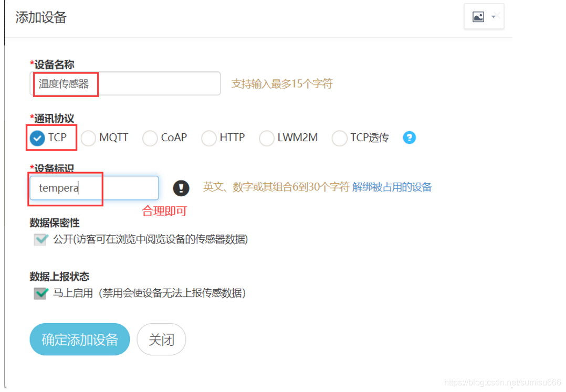This screenshot has width=566, height=392.
Task: Click the hint 英文、数字或其组合6到30个字符
Action: pos(276,187)
